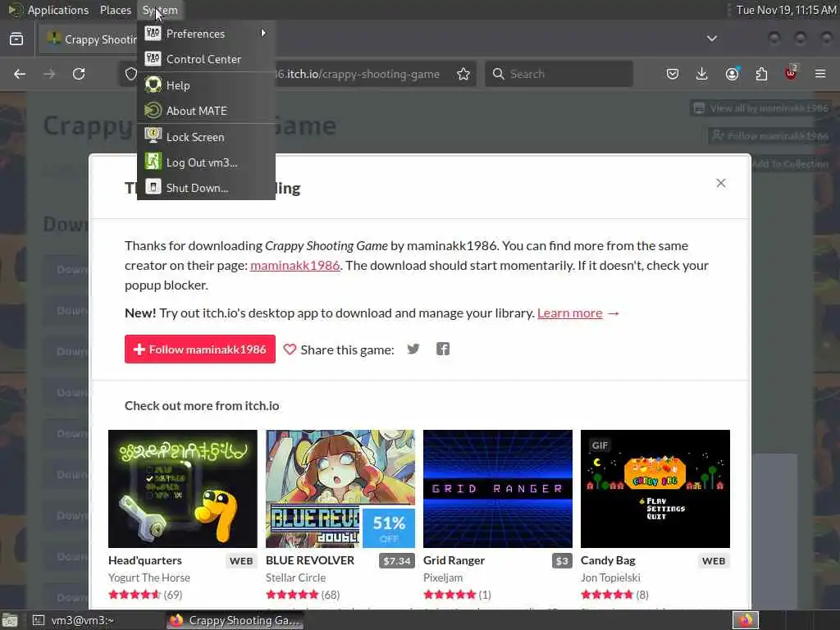Screen dimensions: 840x630
Task: Click the red uBlock extension icon
Action: point(791,73)
